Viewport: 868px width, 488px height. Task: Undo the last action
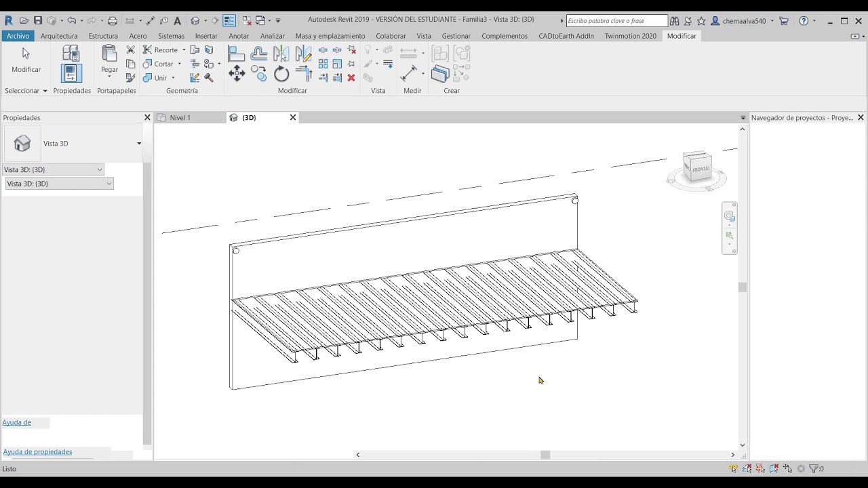[x=71, y=21]
